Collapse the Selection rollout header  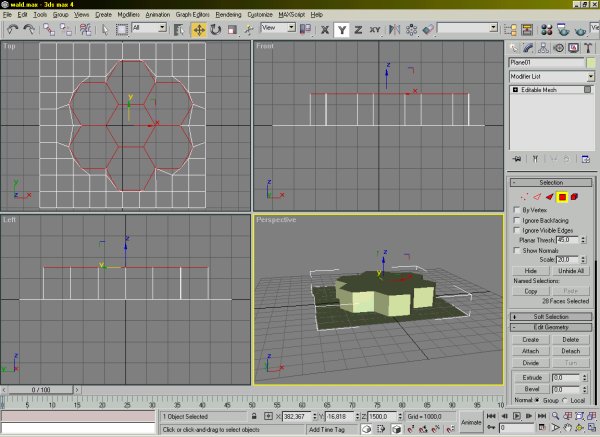(x=552, y=183)
